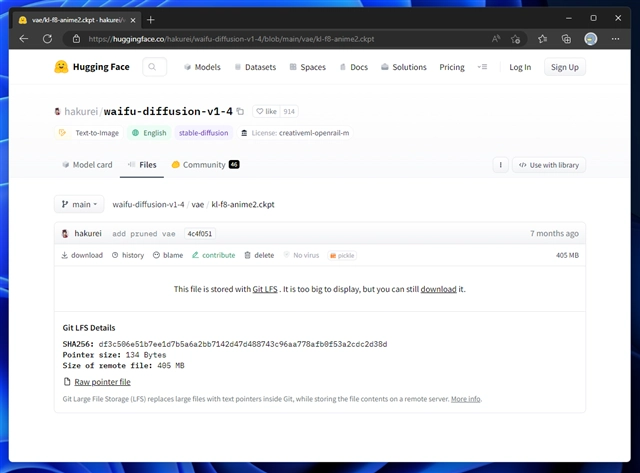Viewport: 640px width, 473px height.
Task: Select the Text-to-Image tag
Action: tap(94, 132)
